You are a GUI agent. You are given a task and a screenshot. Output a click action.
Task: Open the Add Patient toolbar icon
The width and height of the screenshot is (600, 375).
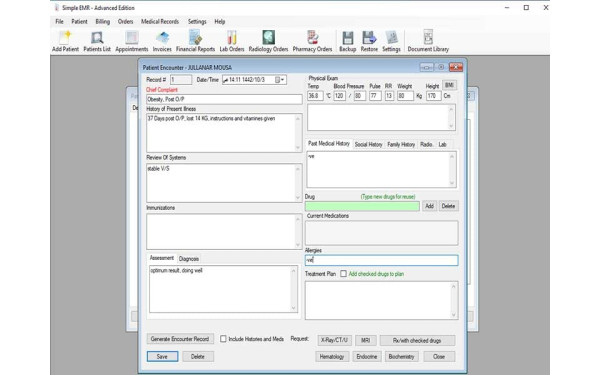pyautogui.click(x=65, y=41)
